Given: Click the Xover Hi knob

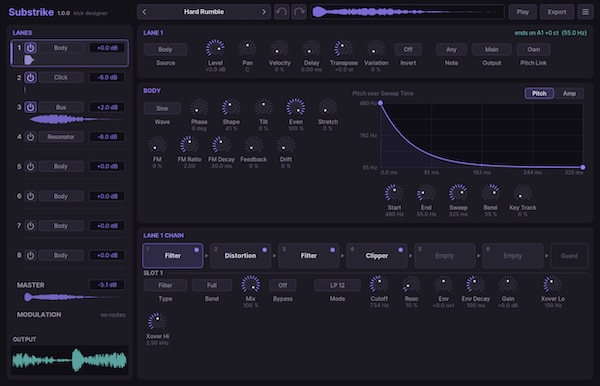Looking at the screenshot, I should (157, 322).
